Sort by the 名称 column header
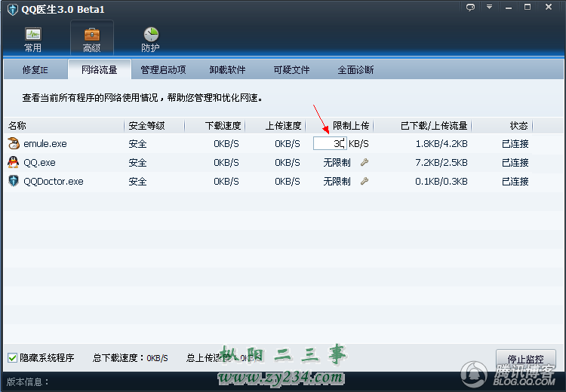This screenshot has width=566, height=392. (64, 125)
